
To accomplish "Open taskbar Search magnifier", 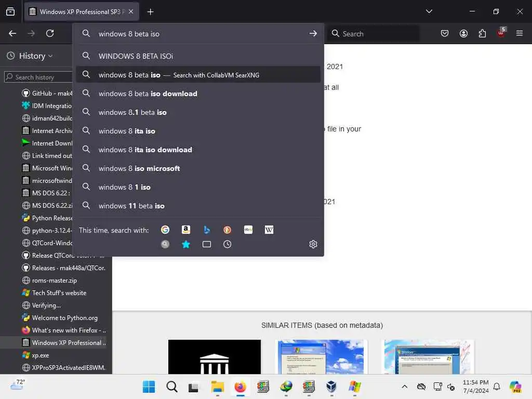I will coord(171,387).
